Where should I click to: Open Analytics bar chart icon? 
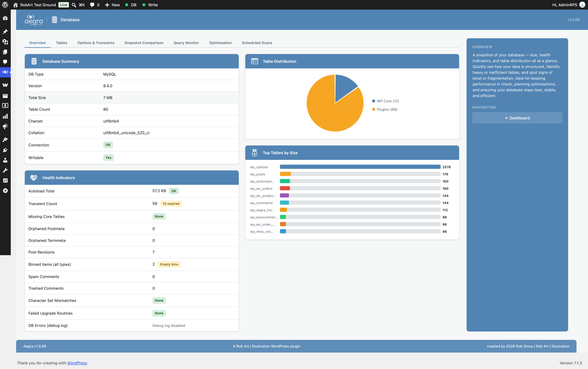(x=5, y=116)
